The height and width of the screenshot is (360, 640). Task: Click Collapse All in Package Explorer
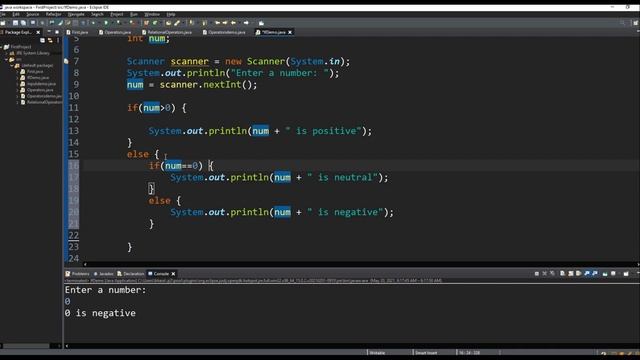tap(42, 40)
